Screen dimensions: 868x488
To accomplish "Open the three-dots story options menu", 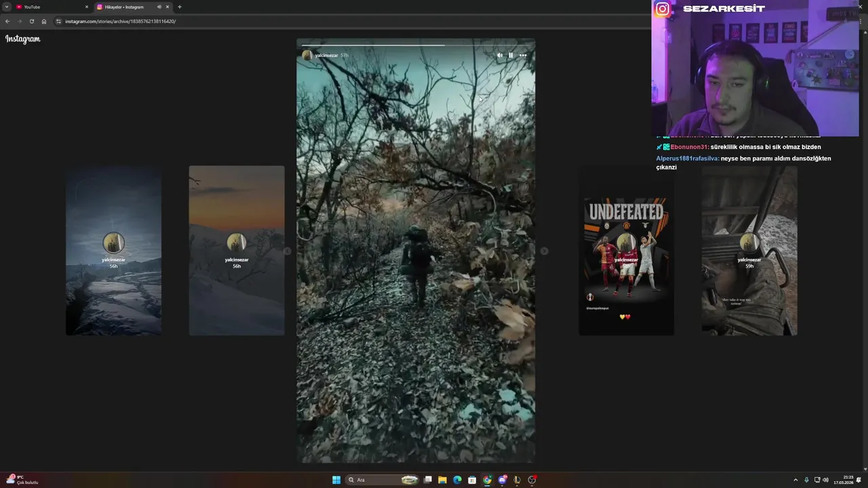I will [x=523, y=56].
